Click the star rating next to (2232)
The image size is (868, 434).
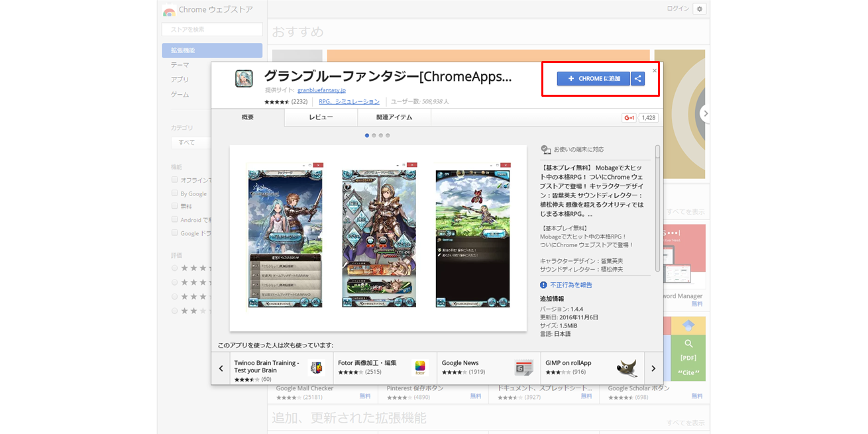[x=277, y=102]
